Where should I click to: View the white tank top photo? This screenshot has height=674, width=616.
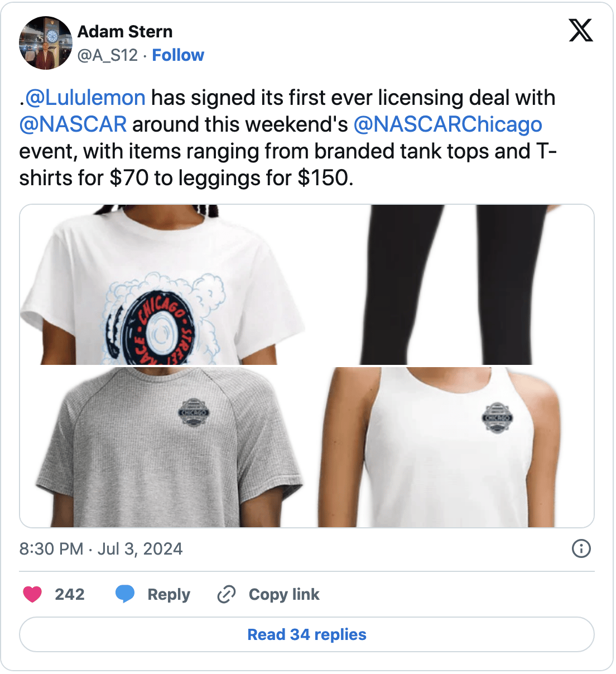(x=451, y=447)
